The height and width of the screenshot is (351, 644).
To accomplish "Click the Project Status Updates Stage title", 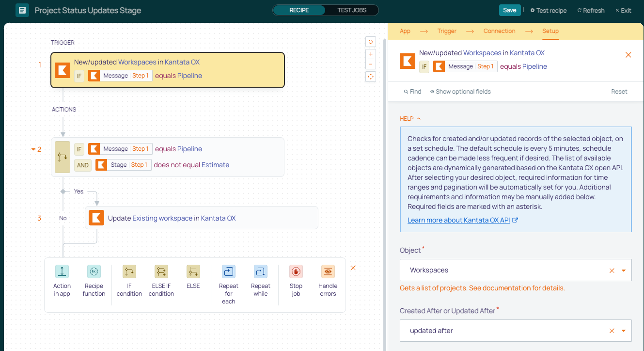I will coord(88,10).
